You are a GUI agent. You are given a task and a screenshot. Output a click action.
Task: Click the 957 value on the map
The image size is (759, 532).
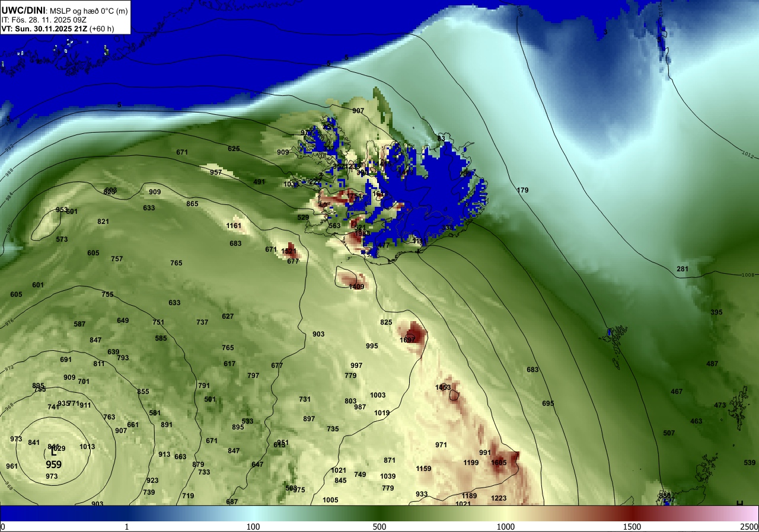coord(216,172)
